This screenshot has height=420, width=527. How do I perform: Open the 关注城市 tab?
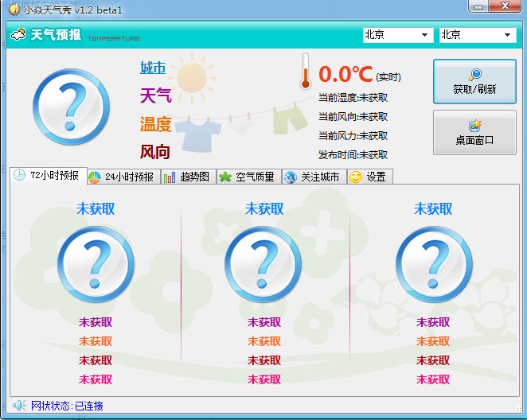tap(314, 177)
